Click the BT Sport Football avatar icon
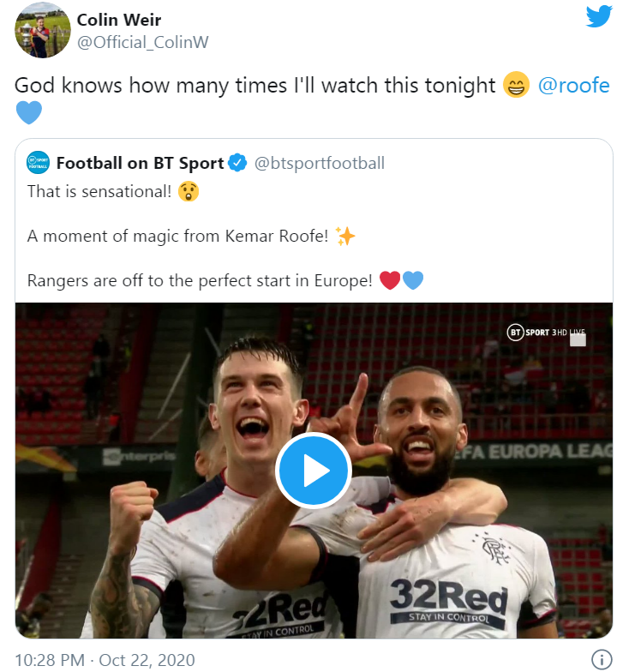Screen dimensions: 617x672 tap(38, 162)
